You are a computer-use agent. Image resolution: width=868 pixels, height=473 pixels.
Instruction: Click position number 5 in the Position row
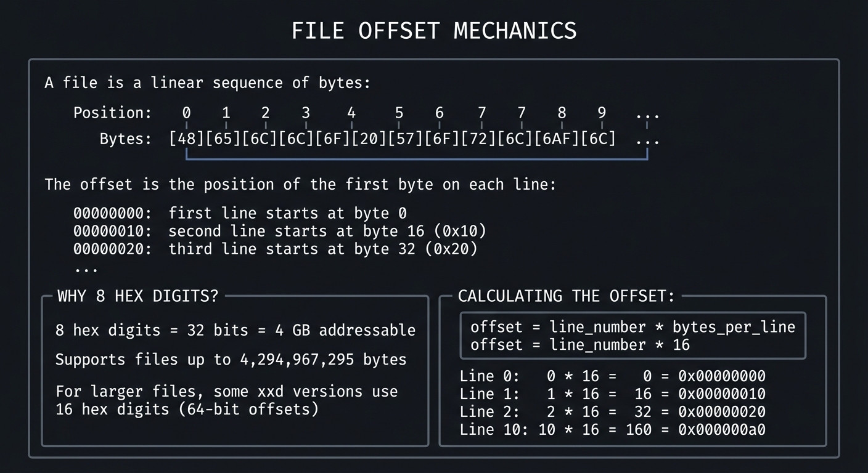point(399,113)
